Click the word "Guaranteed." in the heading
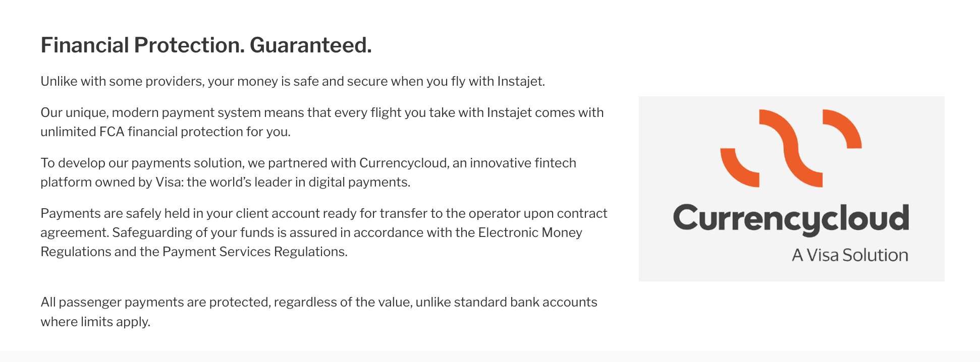Viewport: 980px width, 362px height. [x=310, y=45]
